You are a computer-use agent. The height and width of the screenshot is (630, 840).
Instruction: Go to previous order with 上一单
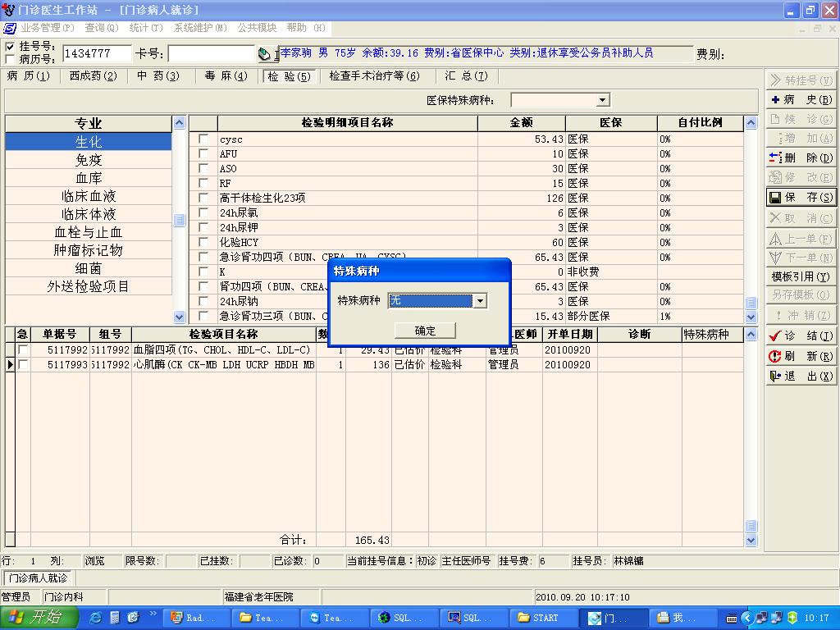tap(801, 239)
